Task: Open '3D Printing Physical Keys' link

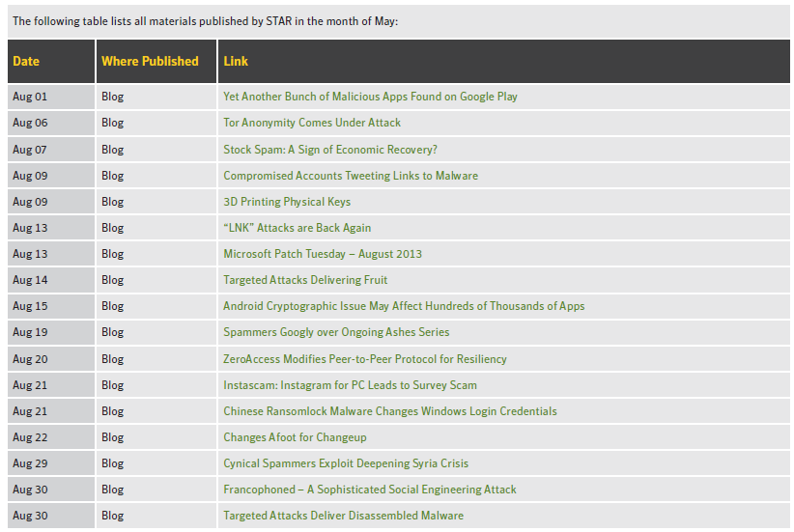Action: [287, 202]
